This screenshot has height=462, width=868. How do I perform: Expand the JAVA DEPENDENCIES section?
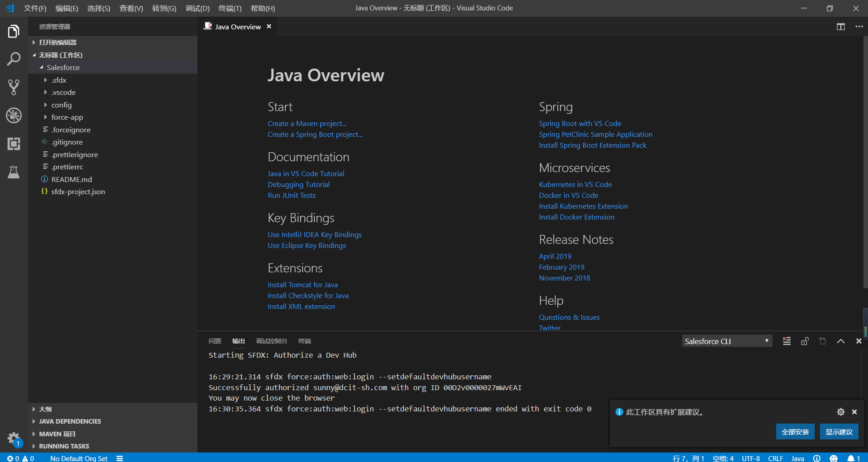point(113,421)
